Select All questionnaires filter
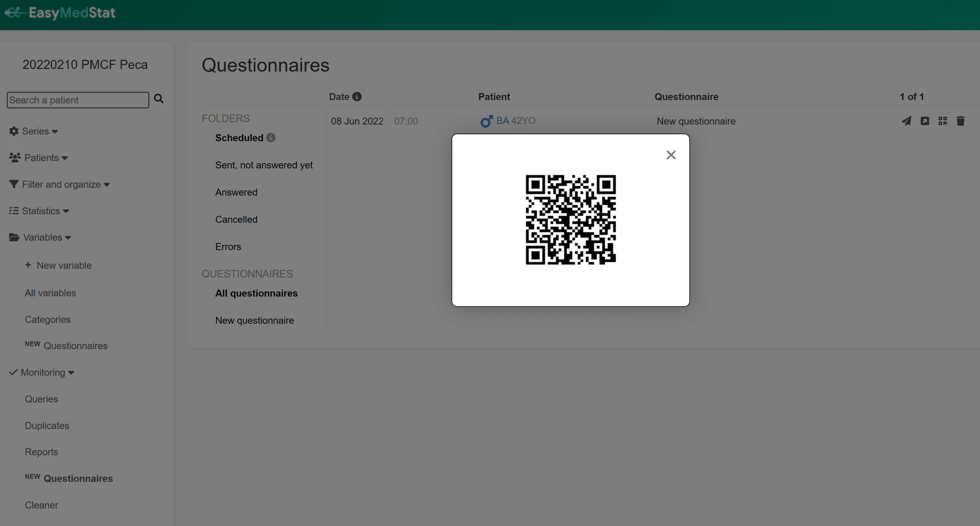 (x=256, y=293)
